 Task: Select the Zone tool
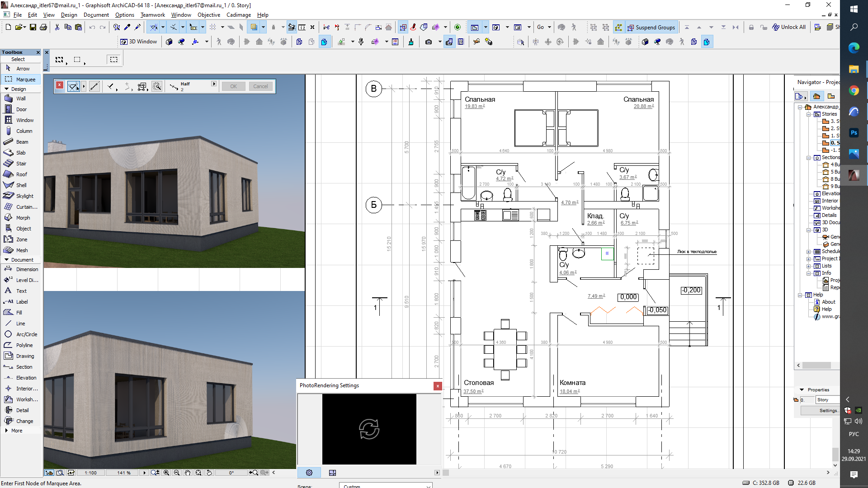(x=21, y=239)
